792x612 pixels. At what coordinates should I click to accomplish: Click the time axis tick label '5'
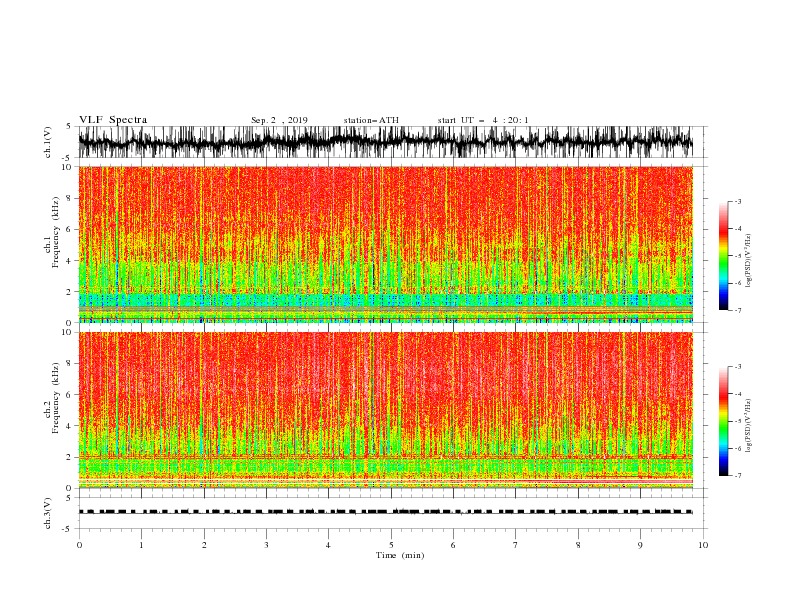pyautogui.click(x=391, y=545)
